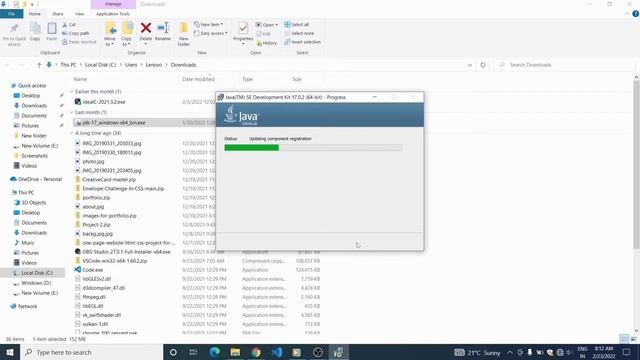The image size is (640, 360).
Task: Switch to the View tab
Action: click(x=79, y=14)
